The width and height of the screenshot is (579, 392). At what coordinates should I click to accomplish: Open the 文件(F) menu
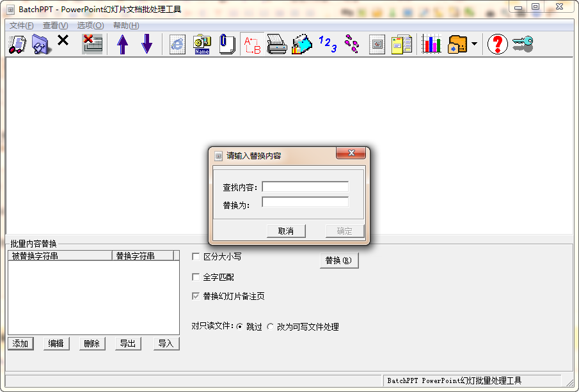[21, 26]
